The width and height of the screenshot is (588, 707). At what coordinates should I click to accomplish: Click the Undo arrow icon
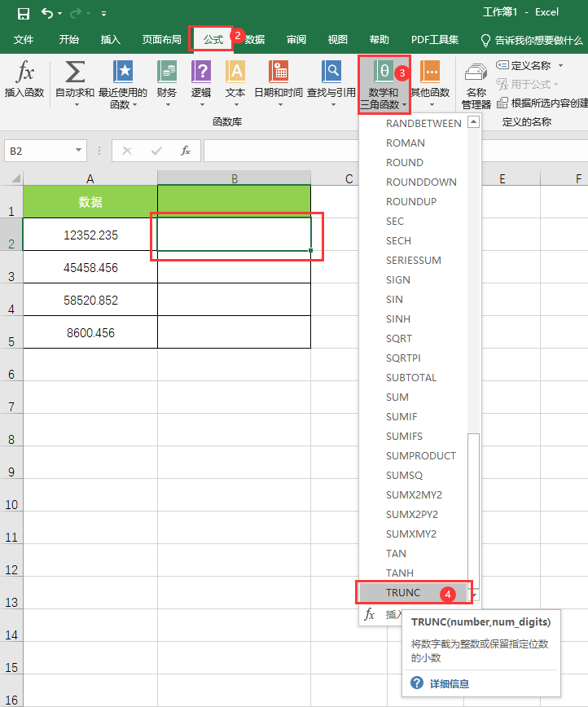[47, 13]
